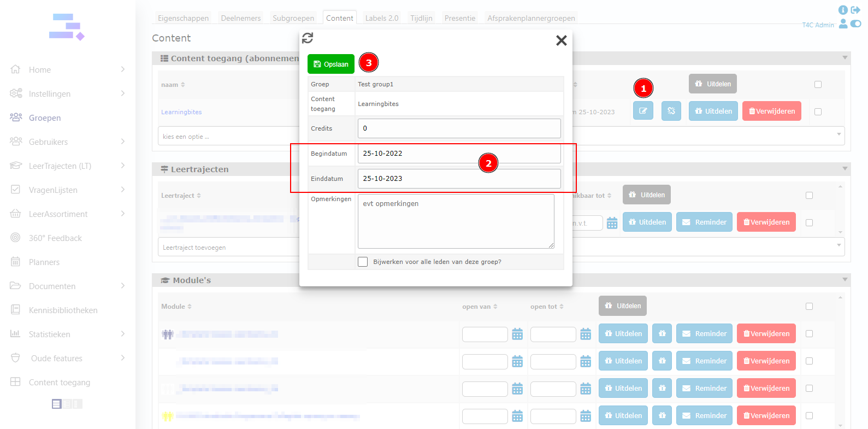Select the first sidebar layout view icon
The height and width of the screenshot is (429, 868).
[x=57, y=404]
